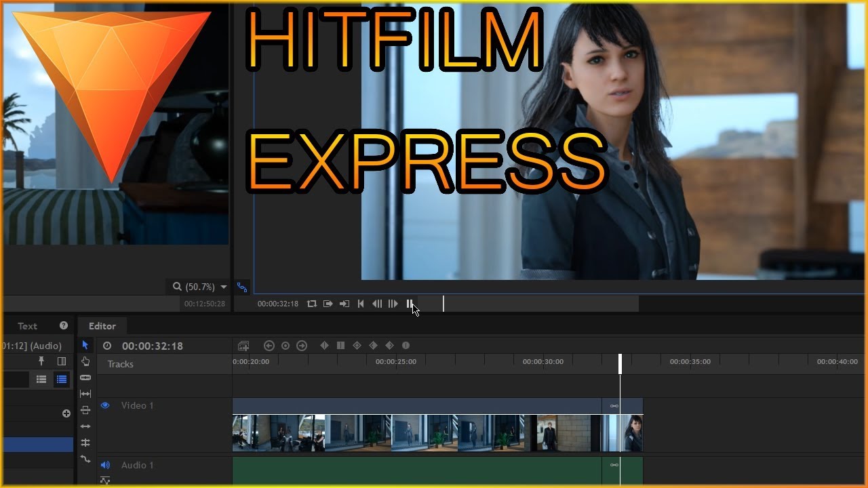This screenshot has width=868, height=488.
Task: Click the viewer scrub bar position marker
Action: click(x=443, y=304)
